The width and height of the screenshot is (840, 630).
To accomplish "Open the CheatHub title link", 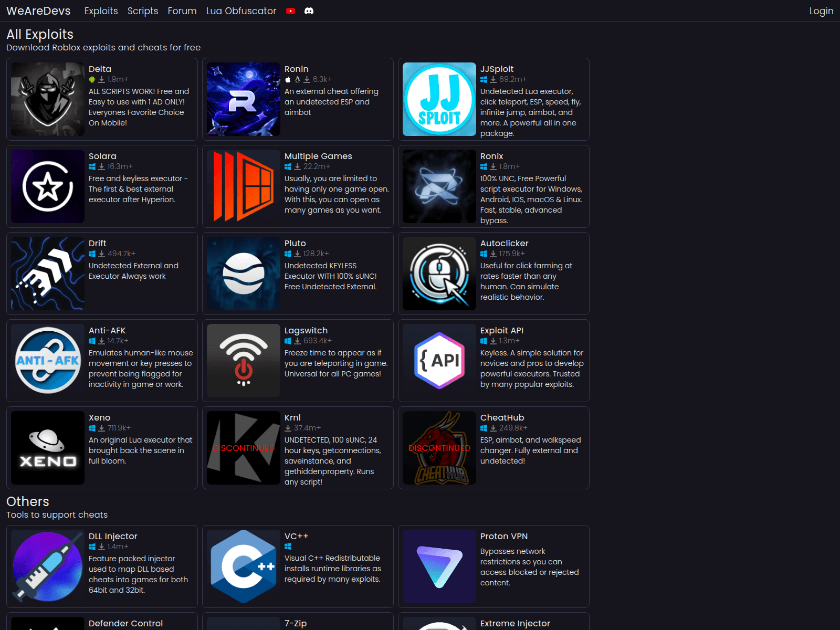I will 502,417.
